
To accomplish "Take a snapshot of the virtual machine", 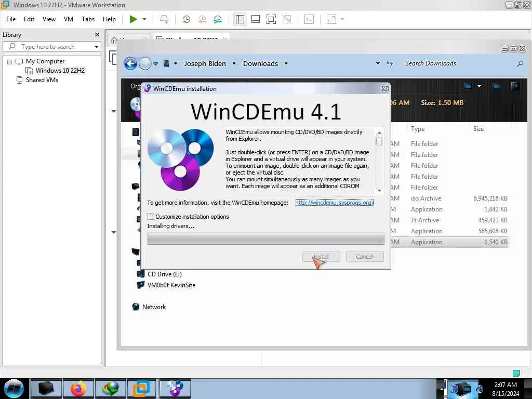I will [x=187, y=19].
